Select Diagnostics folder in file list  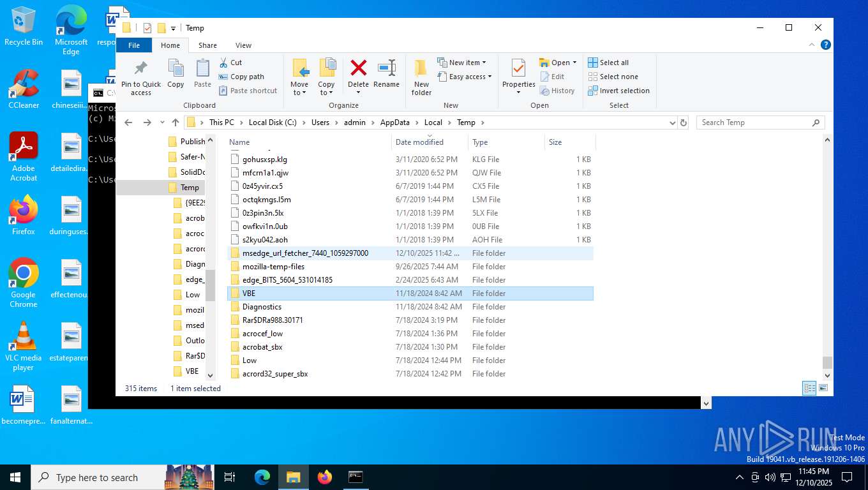click(410, 307)
